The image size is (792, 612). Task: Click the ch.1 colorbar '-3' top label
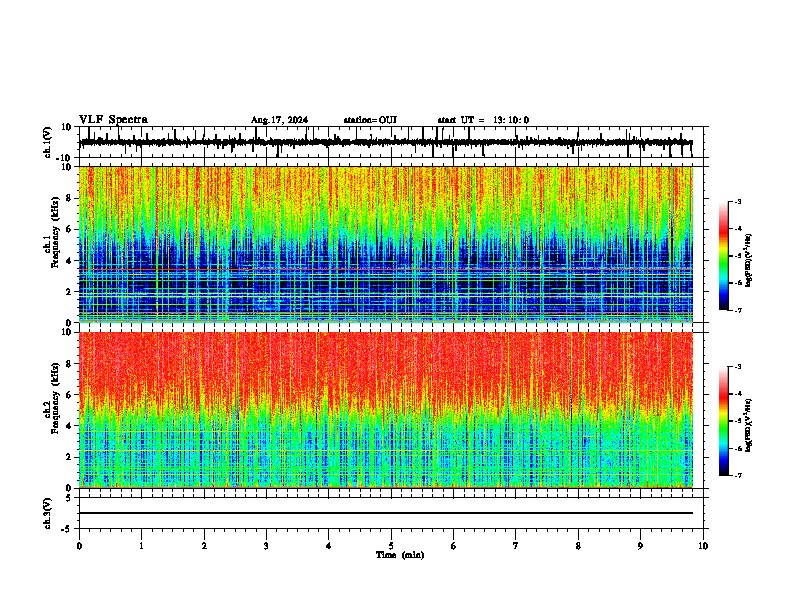point(738,201)
